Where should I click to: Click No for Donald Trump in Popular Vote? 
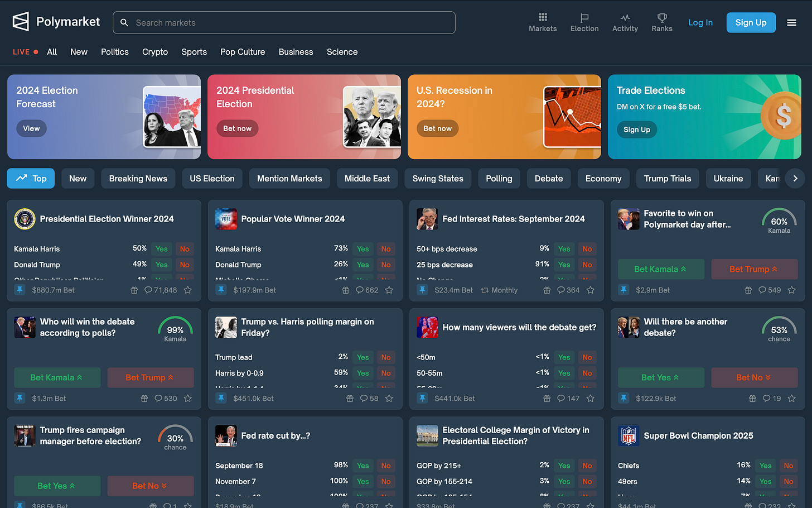(x=386, y=265)
